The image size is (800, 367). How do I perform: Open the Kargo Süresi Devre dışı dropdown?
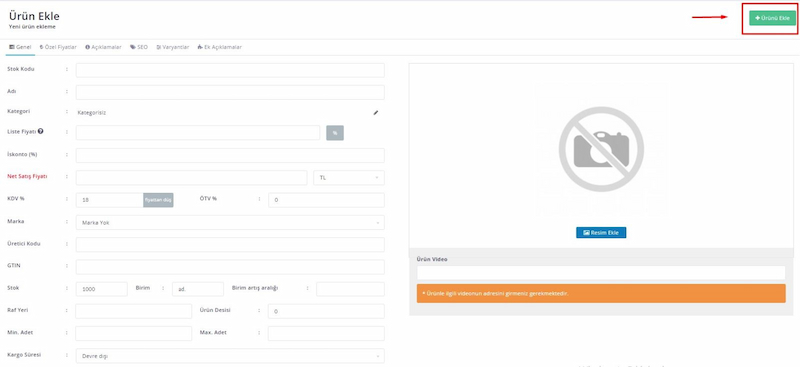point(230,356)
